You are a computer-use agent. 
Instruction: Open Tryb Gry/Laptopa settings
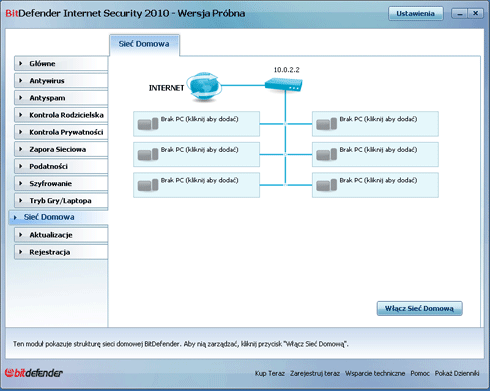coord(61,201)
